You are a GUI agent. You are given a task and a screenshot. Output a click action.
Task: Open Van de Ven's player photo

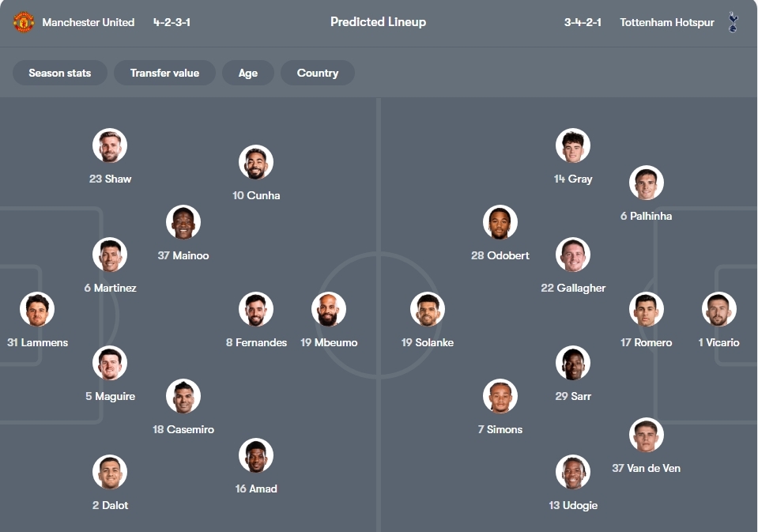[x=647, y=436]
